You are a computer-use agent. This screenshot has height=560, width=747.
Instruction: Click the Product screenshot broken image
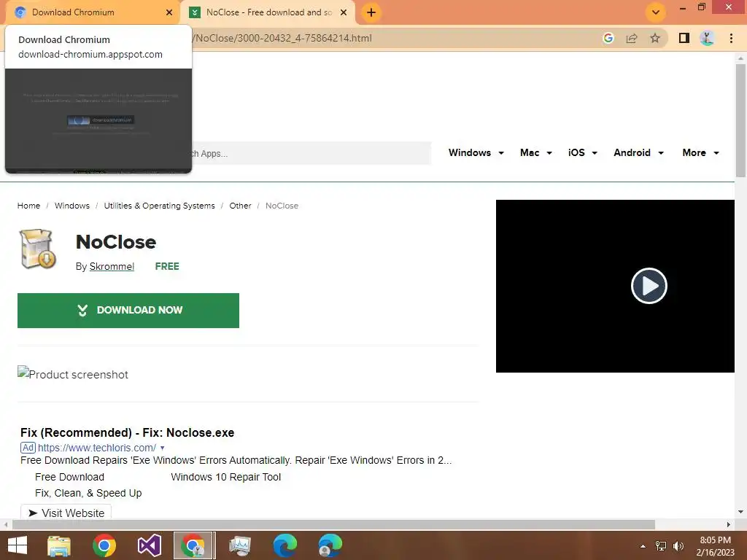pos(73,374)
